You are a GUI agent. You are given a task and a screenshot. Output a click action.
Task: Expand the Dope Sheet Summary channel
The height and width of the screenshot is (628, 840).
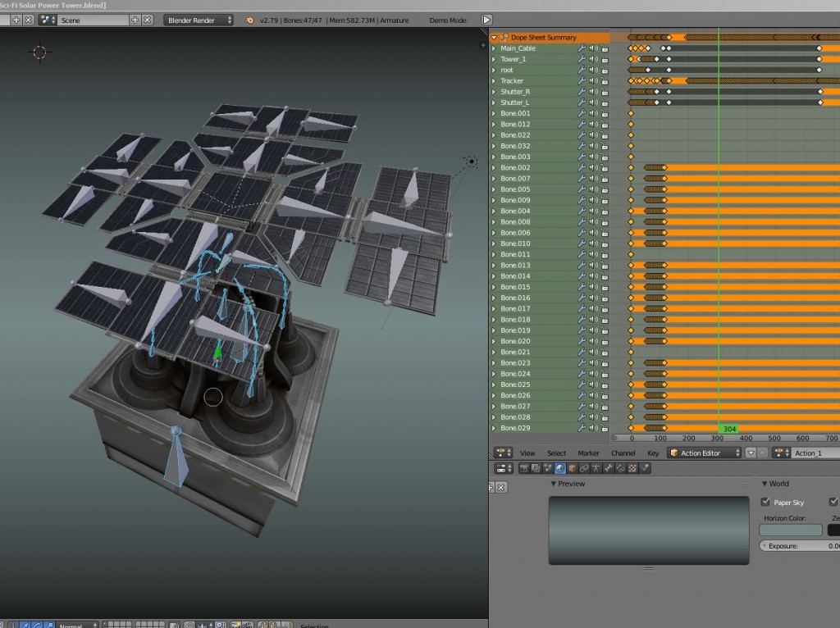(493, 38)
